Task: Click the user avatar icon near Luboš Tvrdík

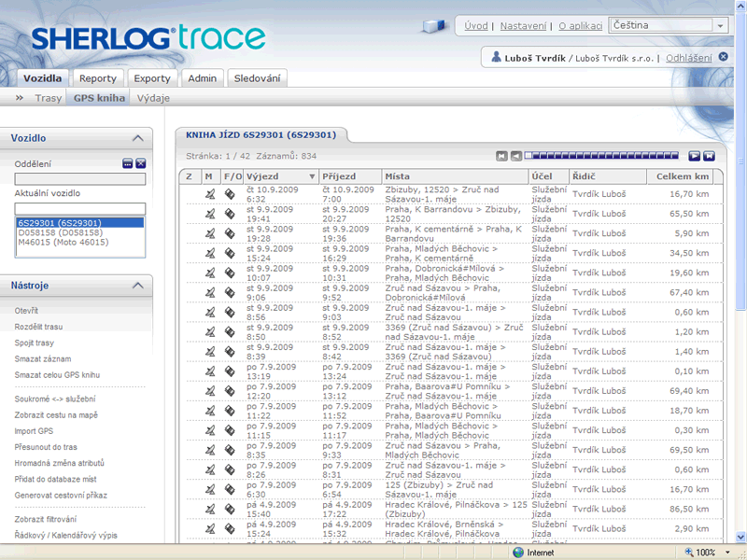Action: [x=496, y=57]
